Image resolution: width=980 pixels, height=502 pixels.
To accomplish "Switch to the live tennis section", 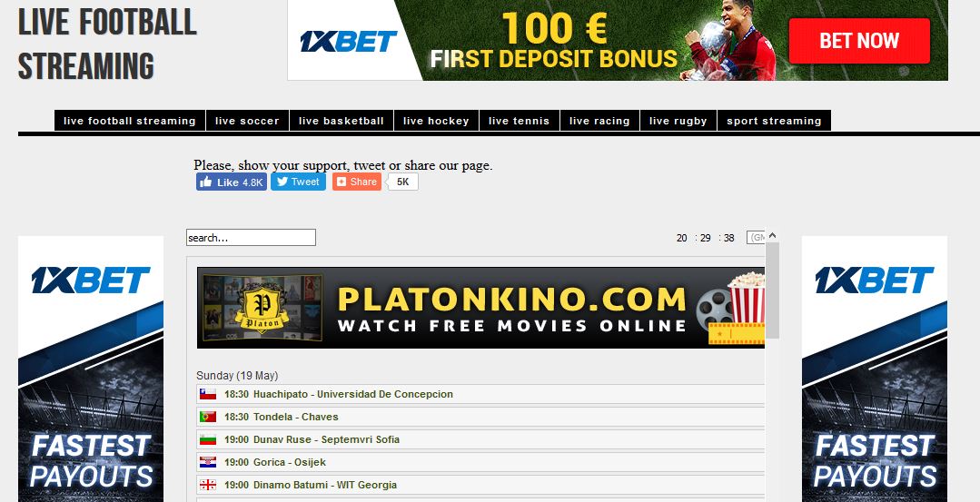I will click(520, 121).
